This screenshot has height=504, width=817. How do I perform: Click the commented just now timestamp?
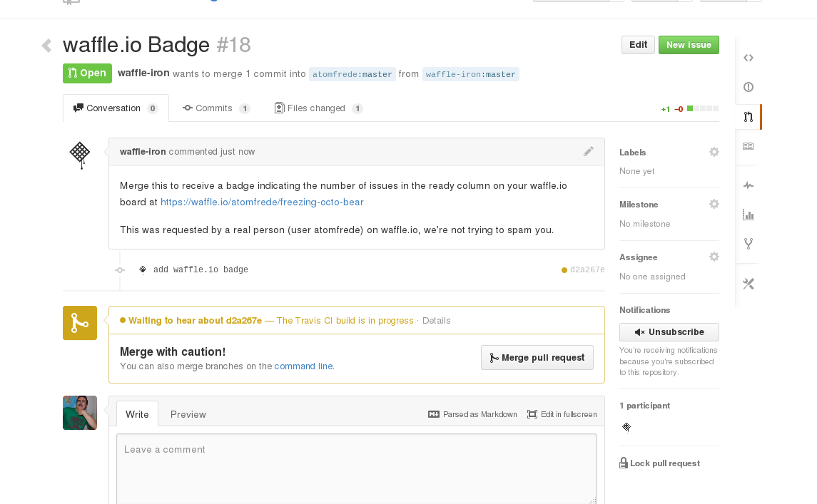(x=211, y=152)
